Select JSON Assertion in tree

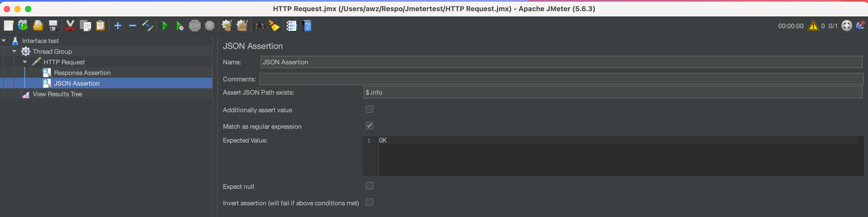tap(77, 83)
